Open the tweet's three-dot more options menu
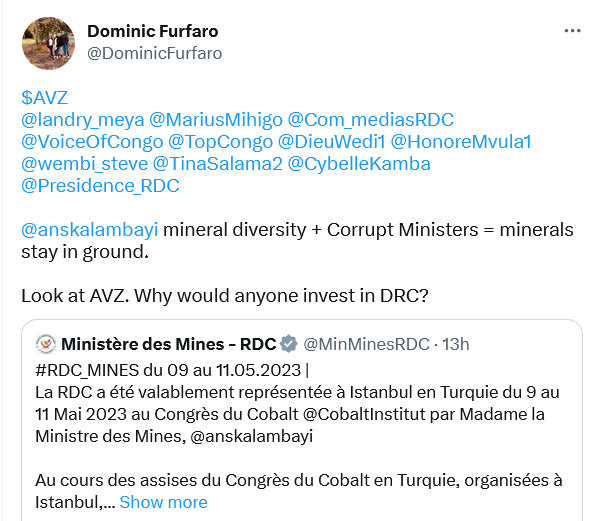Viewport: 600px width, 521px height. [572, 31]
